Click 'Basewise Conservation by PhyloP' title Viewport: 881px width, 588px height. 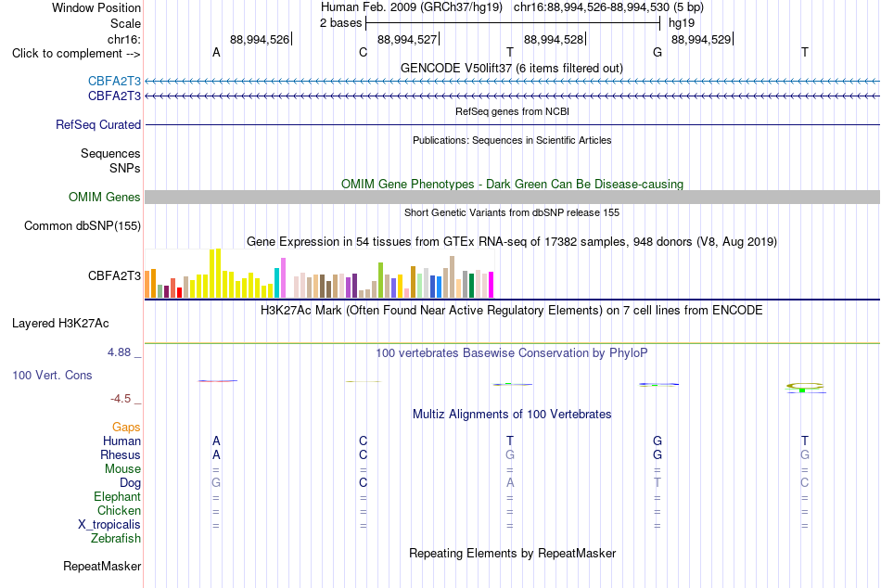(512, 353)
